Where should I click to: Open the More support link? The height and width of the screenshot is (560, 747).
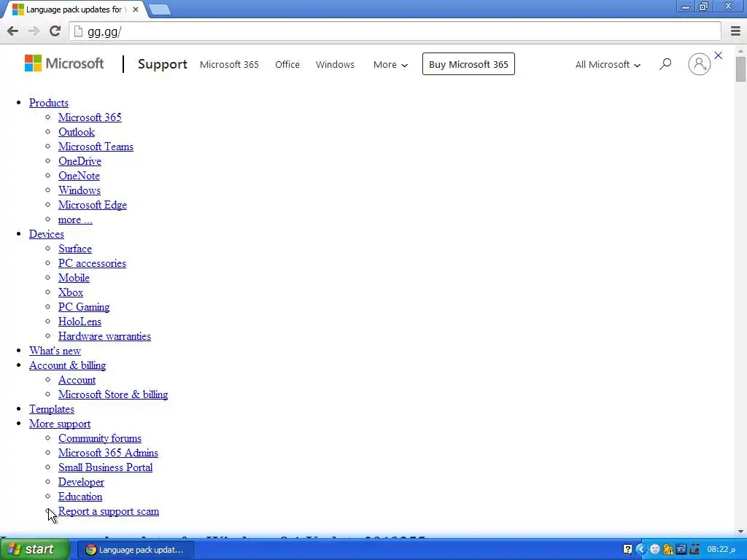click(60, 424)
